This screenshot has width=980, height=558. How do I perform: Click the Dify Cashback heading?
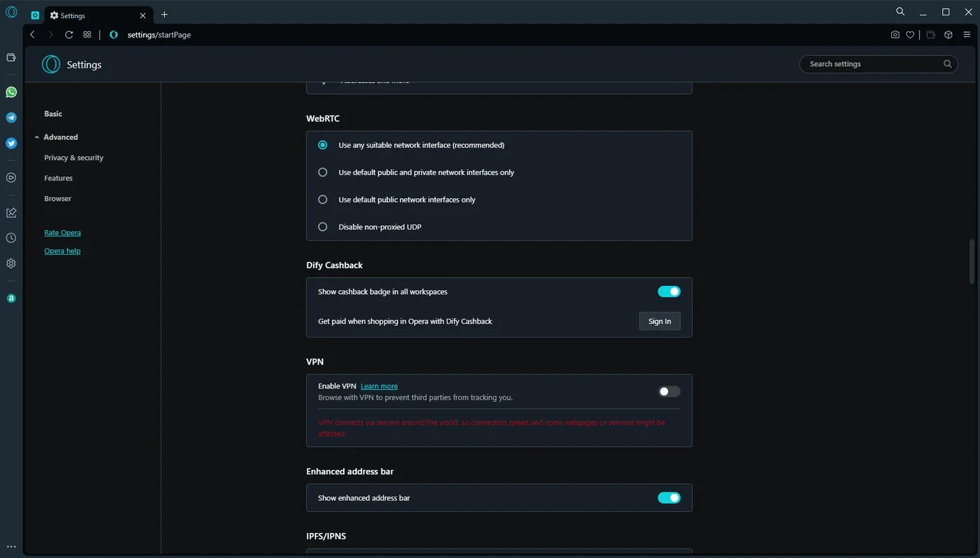point(335,265)
